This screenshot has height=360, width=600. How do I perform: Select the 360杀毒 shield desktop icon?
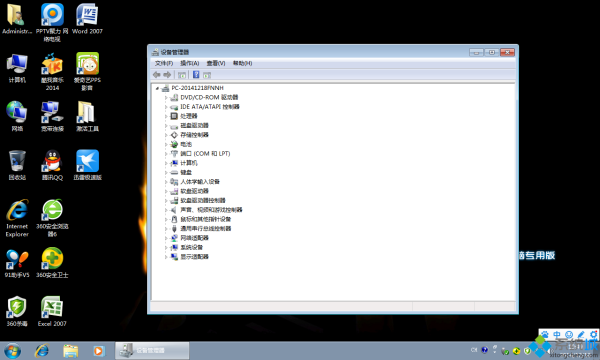[17, 311]
